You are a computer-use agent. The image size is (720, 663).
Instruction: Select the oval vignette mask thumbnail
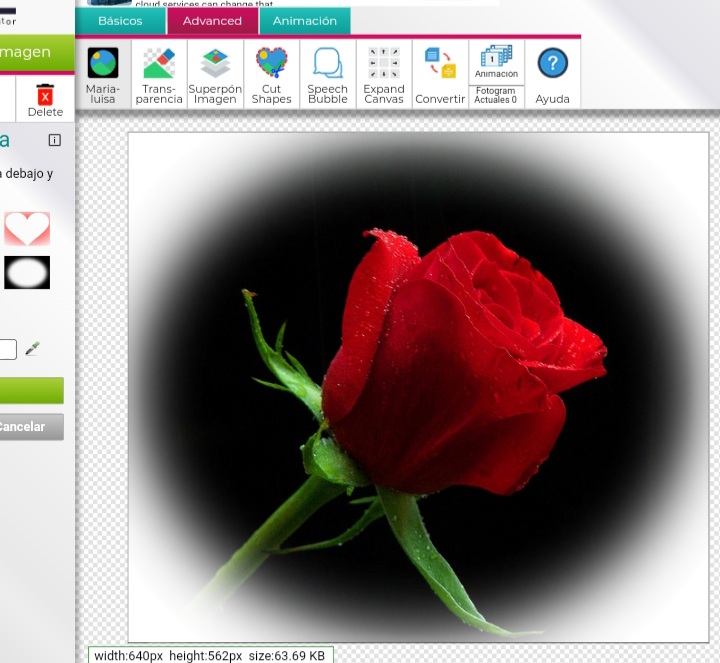(x=27, y=272)
